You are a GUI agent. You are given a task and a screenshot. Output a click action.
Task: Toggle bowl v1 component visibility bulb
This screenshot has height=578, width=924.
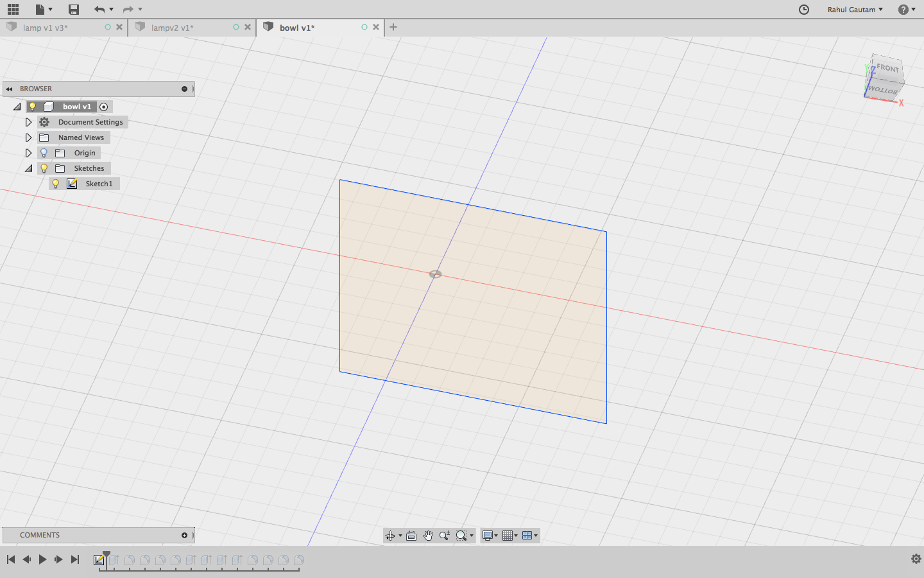point(32,107)
